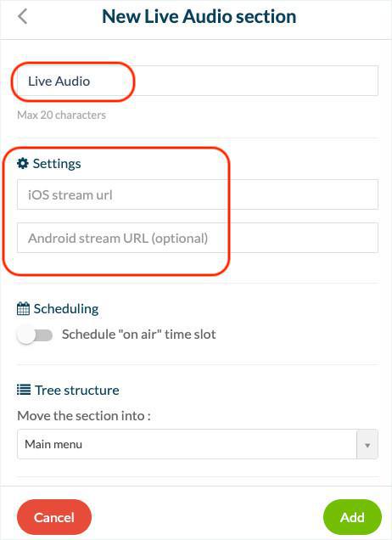Screen dimensions: 392x540
Task: Click the Scheduling section label
Action: (66, 309)
